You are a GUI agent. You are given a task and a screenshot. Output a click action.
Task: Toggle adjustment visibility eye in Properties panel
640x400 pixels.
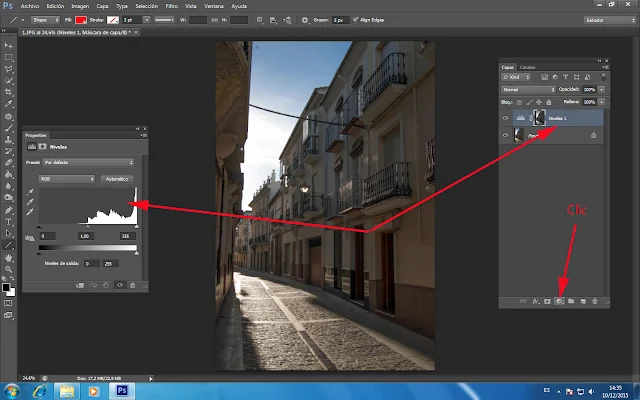coord(120,284)
